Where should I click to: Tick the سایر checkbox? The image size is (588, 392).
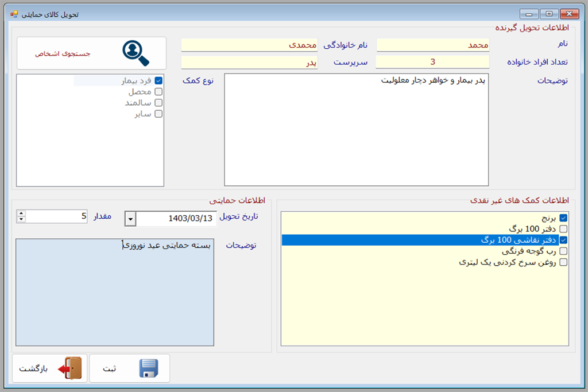click(x=159, y=114)
